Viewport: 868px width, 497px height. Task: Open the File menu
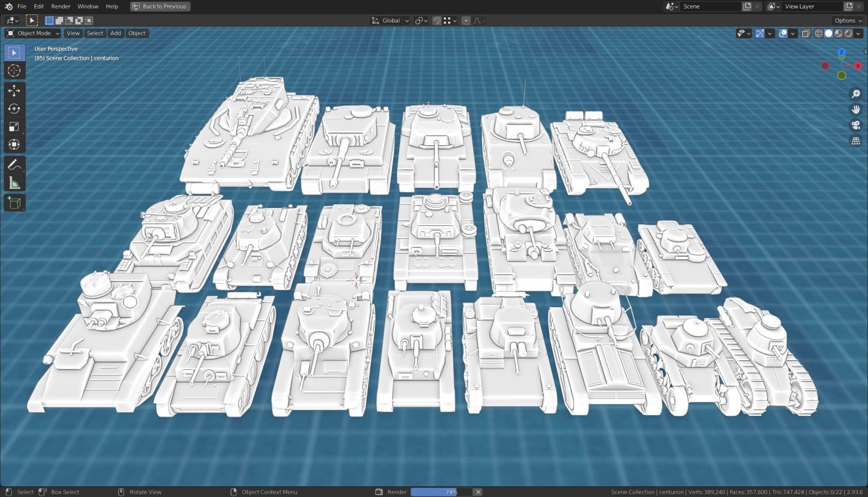click(x=22, y=6)
